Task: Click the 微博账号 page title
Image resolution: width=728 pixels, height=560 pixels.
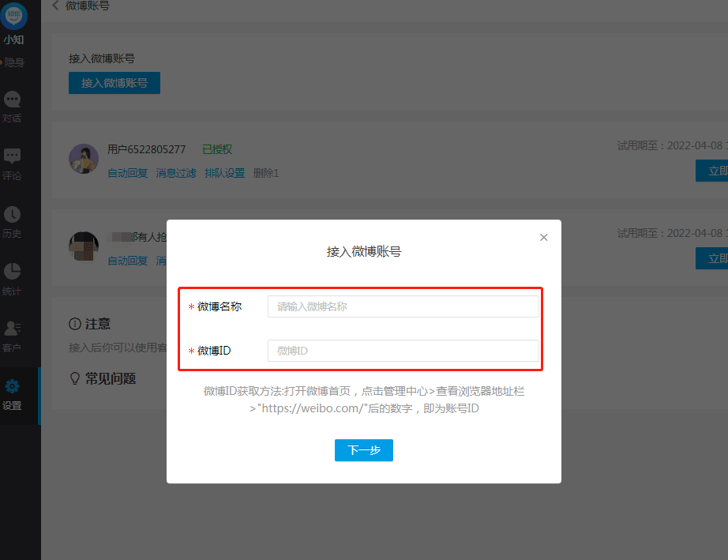Action: [88, 6]
